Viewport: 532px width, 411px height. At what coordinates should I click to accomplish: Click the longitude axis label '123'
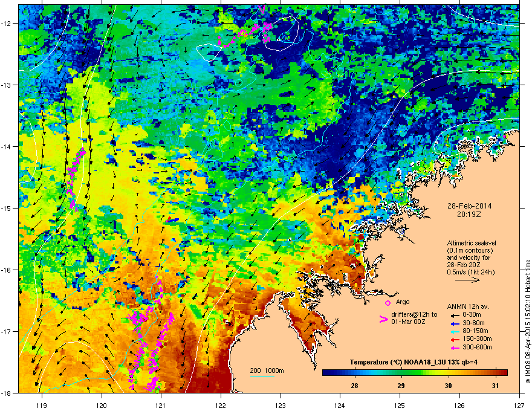281,405
